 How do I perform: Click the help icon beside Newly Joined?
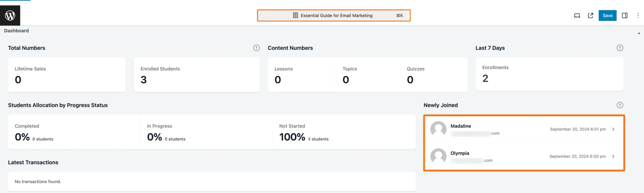[x=620, y=105]
